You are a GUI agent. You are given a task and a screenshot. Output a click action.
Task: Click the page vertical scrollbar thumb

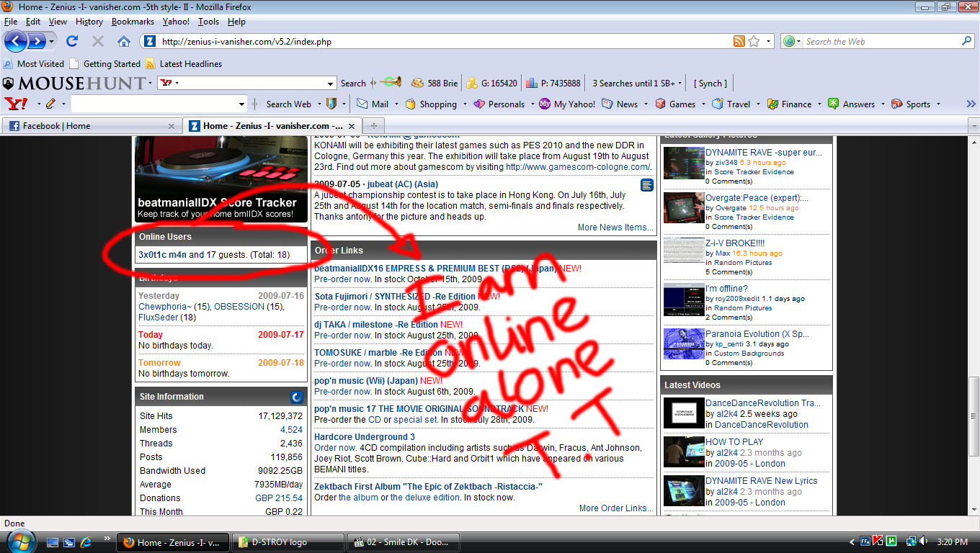point(974,418)
